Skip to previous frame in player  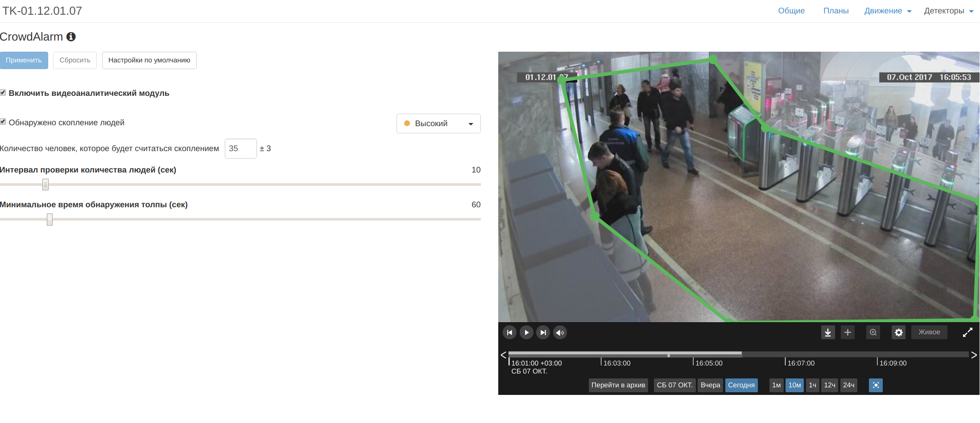510,333
